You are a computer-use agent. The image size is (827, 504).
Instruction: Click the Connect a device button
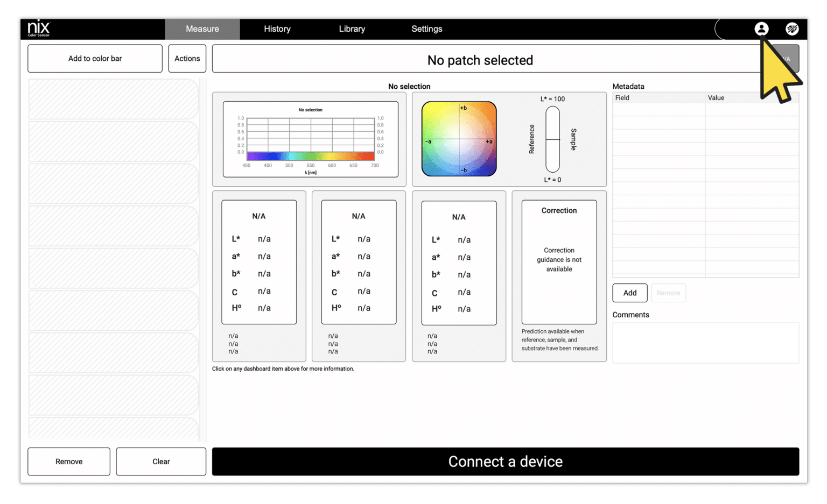coord(506,462)
